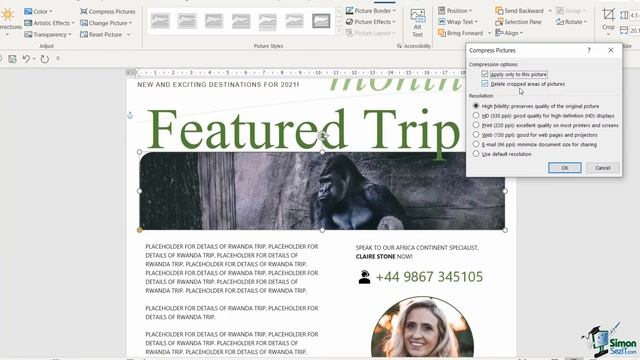This screenshot has height=360, width=640.
Task: Click the Bring Forward command
Action: tap(460, 33)
